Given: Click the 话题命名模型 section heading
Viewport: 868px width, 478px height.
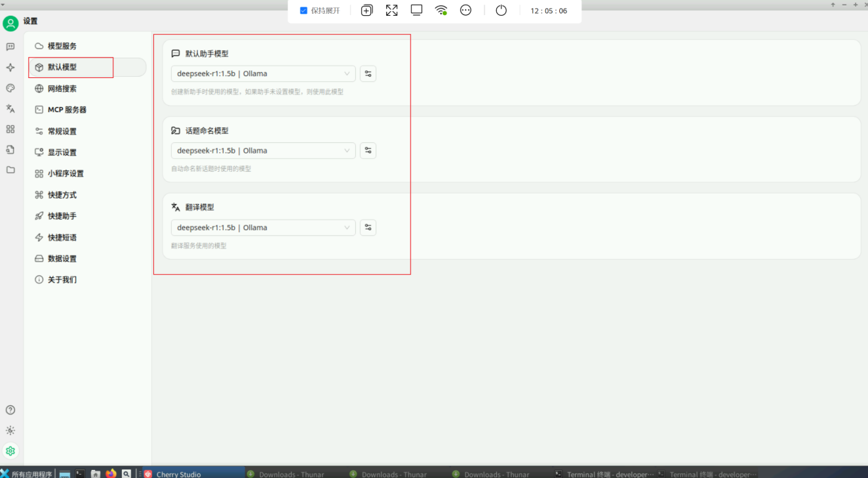Looking at the screenshot, I should point(207,130).
